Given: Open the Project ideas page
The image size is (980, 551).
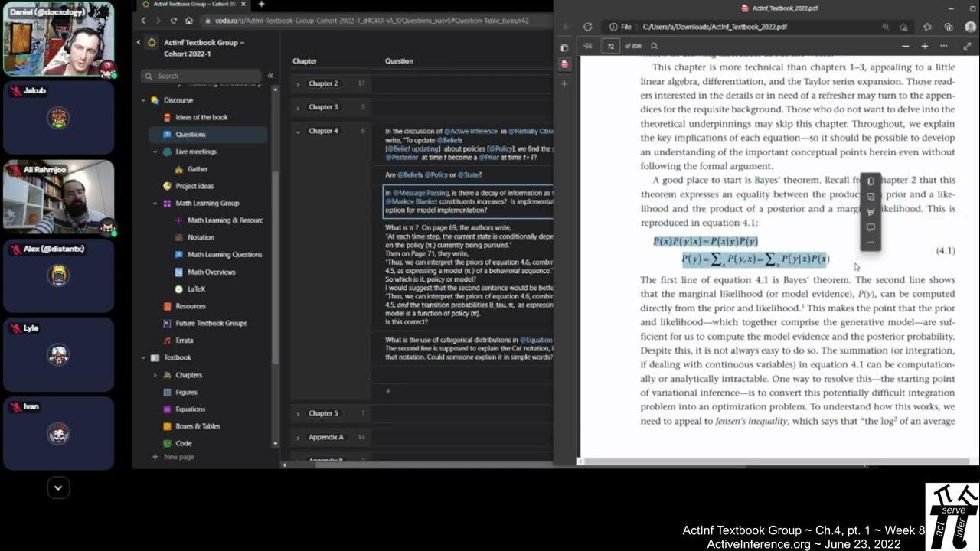Looking at the screenshot, I should (194, 186).
